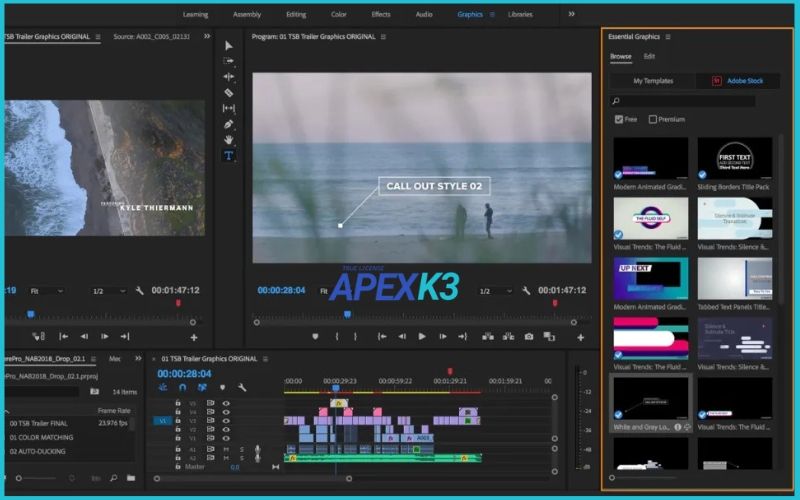This screenshot has height=500, width=800.
Task: Uncheck the Free filter checkbox
Action: coord(619,119)
